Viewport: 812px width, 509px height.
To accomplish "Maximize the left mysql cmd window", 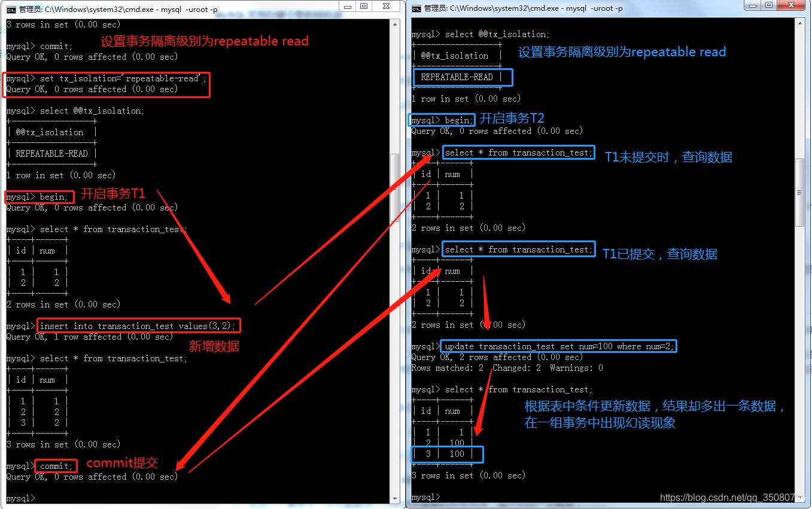I will (x=364, y=6).
